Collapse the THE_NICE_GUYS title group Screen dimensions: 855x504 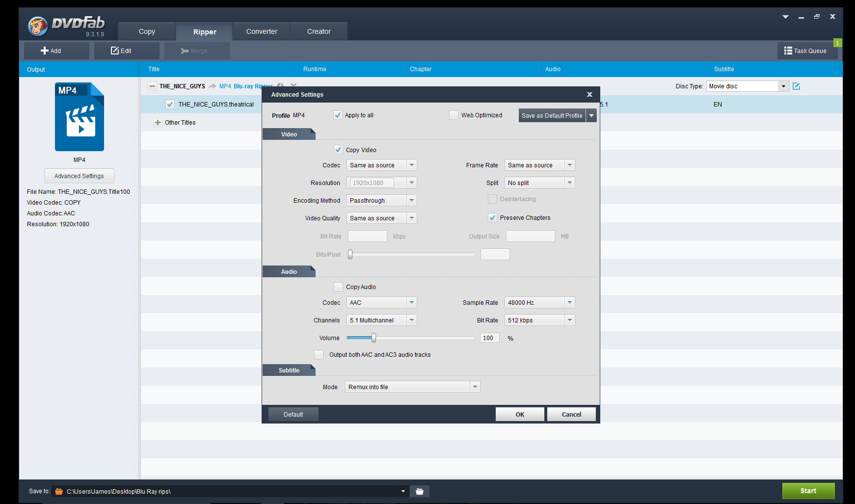tap(153, 86)
